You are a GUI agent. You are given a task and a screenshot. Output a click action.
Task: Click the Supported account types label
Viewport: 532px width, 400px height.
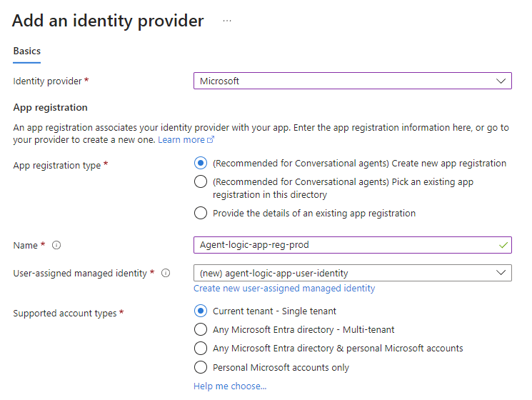click(x=65, y=313)
